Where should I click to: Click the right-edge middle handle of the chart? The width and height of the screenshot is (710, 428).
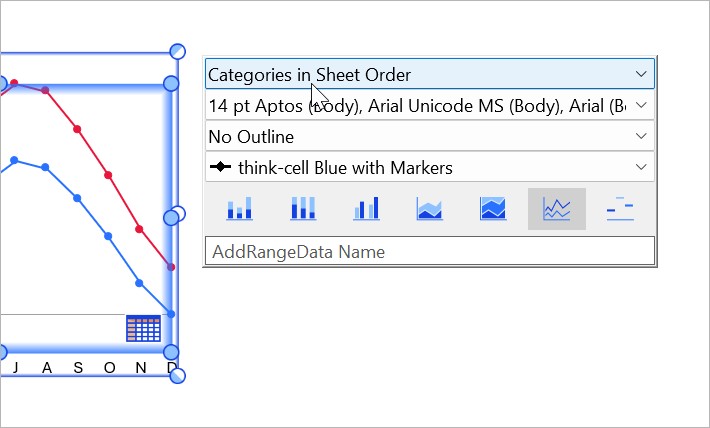[x=172, y=215]
